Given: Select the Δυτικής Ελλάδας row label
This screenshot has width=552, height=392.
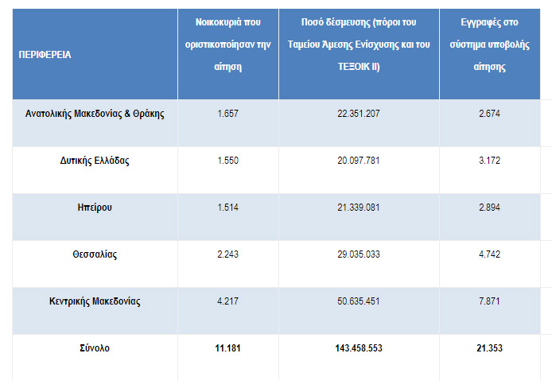Looking at the screenshot, I should (x=95, y=161).
